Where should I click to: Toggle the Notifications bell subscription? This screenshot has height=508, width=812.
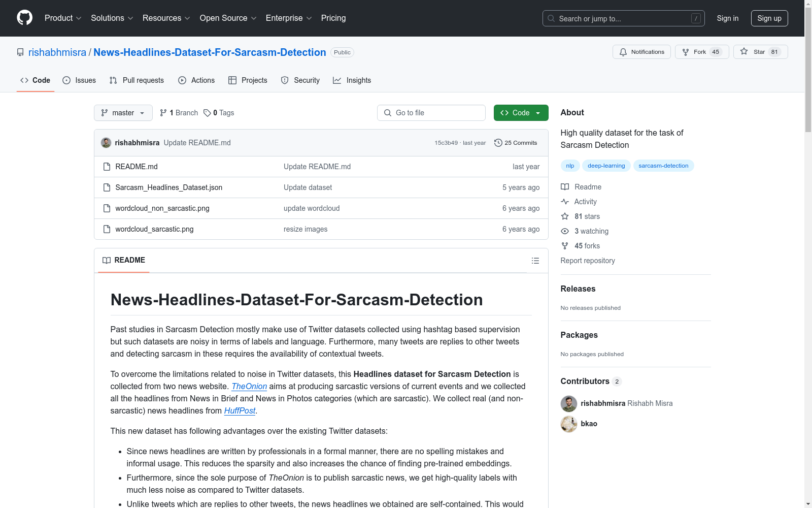pyautogui.click(x=641, y=51)
